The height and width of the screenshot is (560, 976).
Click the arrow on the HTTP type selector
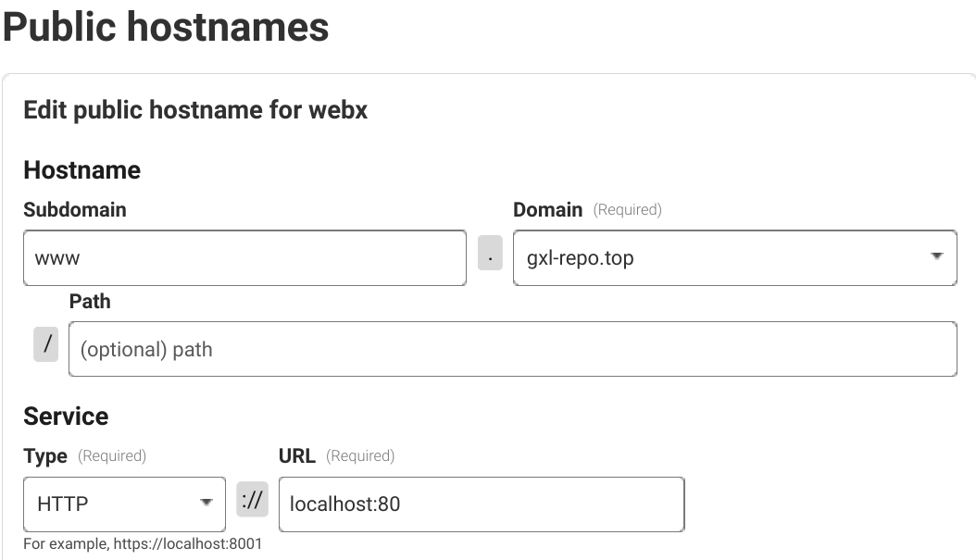[206, 504]
